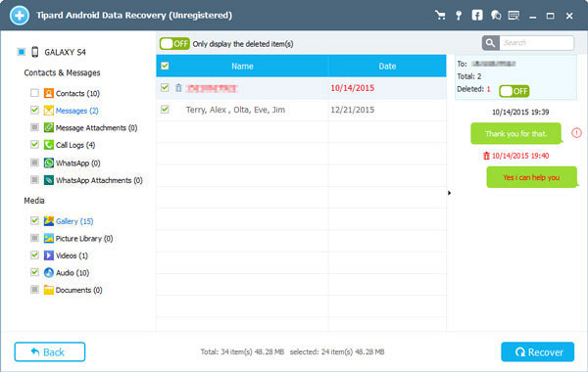
Task: Click the red 10/14/2015 date cell
Action: [x=352, y=88]
